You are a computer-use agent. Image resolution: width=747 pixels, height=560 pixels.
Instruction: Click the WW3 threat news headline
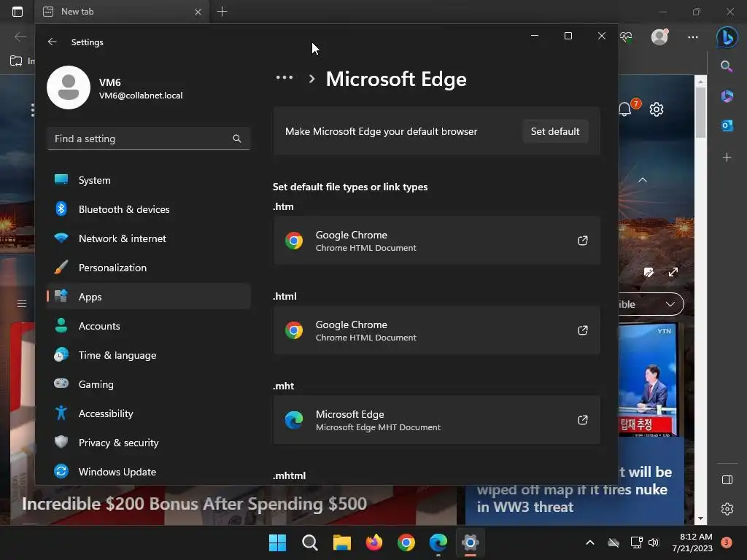(x=574, y=489)
